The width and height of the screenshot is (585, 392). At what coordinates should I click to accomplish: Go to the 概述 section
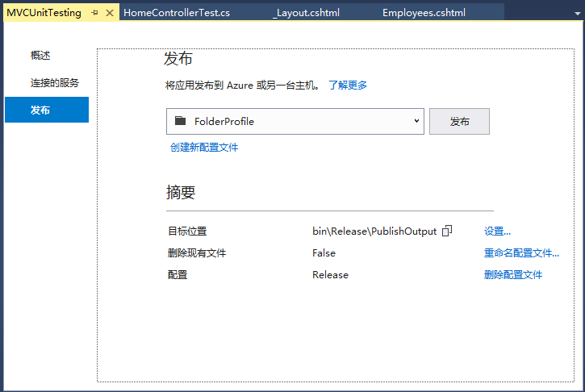(40, 56)
